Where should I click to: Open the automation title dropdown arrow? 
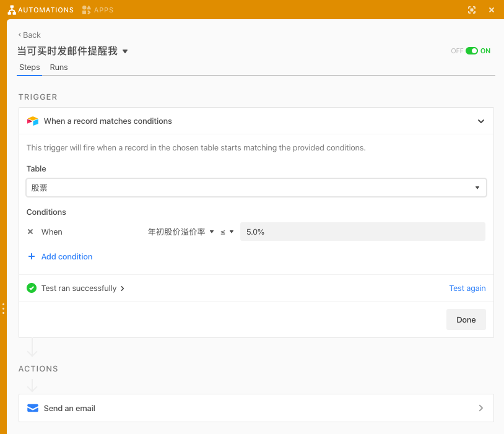tap(125, 51)
